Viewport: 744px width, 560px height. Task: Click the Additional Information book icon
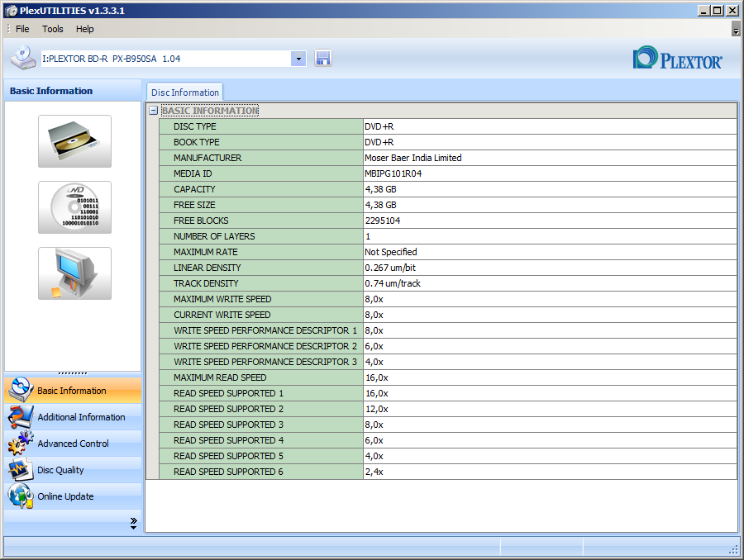[20, 417]
